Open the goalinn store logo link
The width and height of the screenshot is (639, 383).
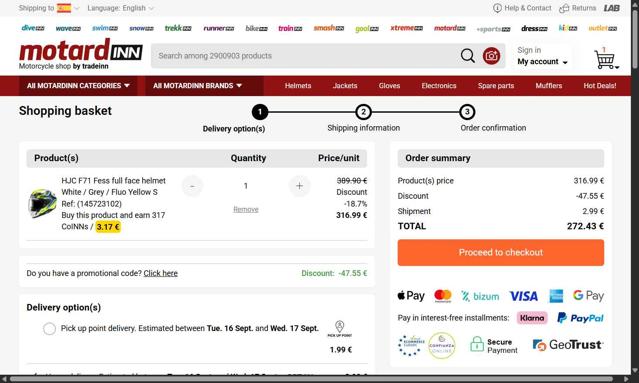click(x=367, y=29)
